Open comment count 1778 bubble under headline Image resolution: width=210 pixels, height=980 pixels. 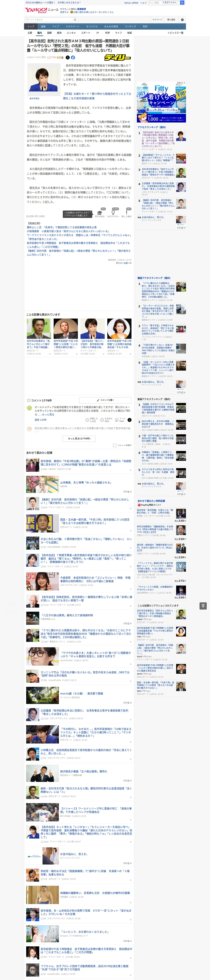pyautogui.click(x=52, y=57)
